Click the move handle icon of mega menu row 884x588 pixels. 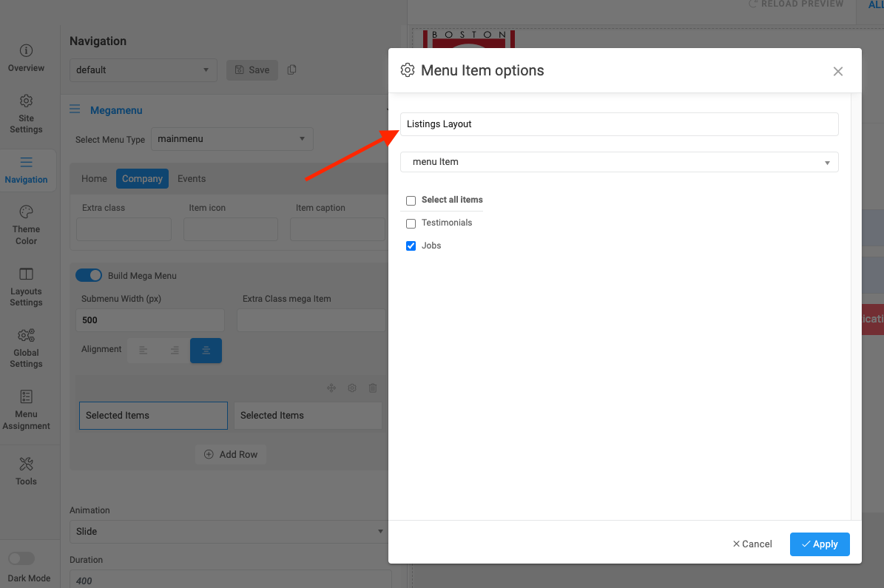(x=331, y=388)
